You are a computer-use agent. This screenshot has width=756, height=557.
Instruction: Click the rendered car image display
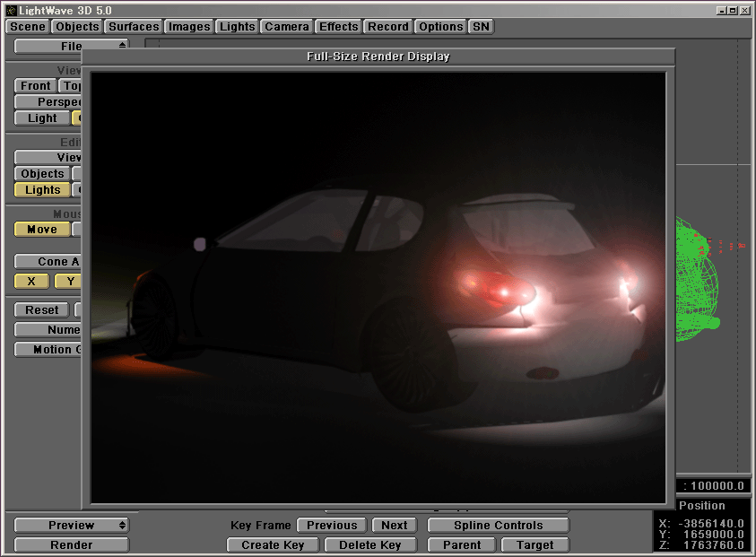click(378, 287)
